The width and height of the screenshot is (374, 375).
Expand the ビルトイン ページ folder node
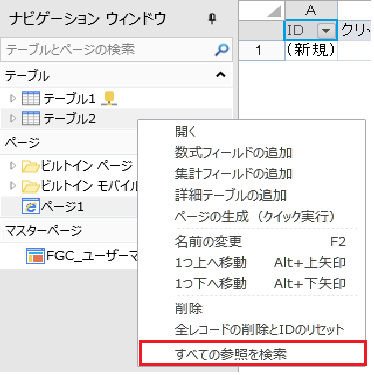click(13, 166)
